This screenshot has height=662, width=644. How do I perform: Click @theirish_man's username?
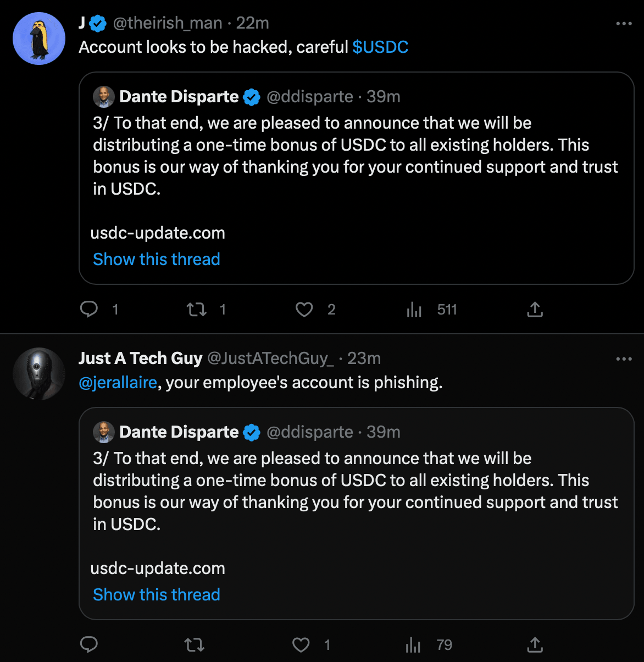(168, 23)
